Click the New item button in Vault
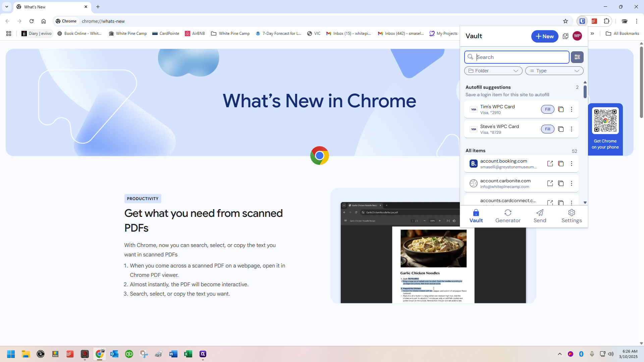This screenshot has height=362, width=644. tap(545, 36)
